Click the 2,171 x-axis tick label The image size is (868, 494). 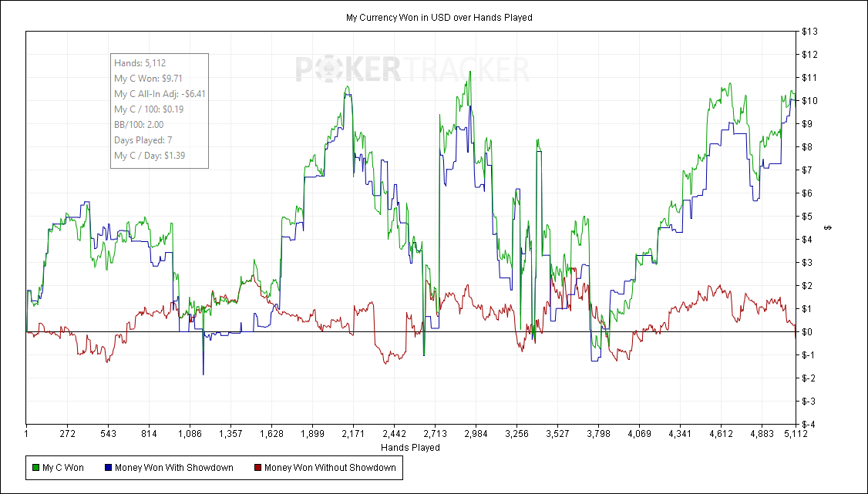tap(353, 434)
